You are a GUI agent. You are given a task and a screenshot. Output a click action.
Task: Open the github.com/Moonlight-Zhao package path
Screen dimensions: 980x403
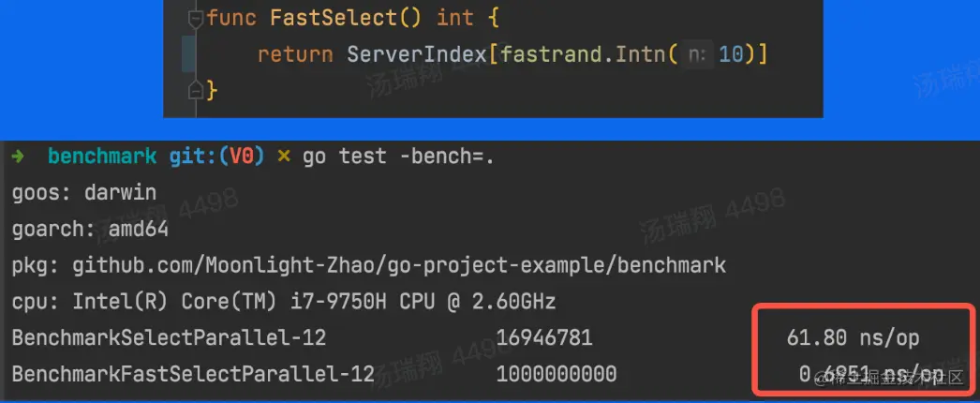click(398, 265)
